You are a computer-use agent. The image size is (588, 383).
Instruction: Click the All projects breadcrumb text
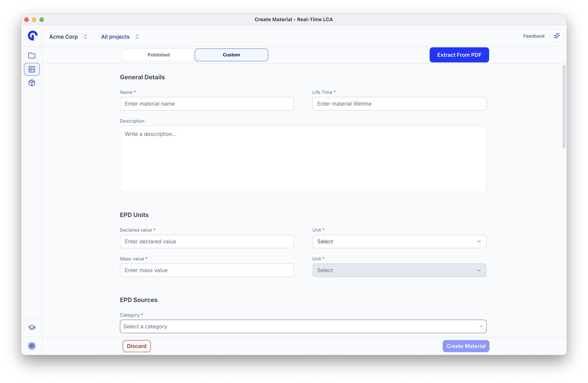115,37
